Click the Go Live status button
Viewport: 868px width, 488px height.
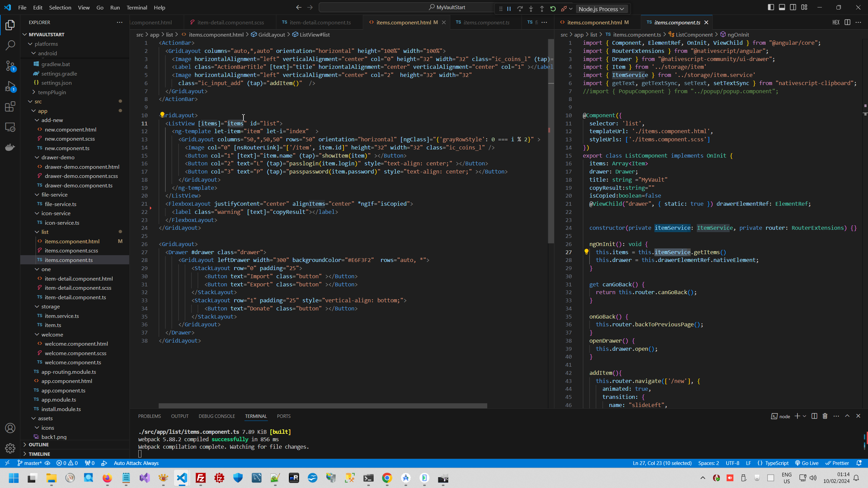pos(807,463)
